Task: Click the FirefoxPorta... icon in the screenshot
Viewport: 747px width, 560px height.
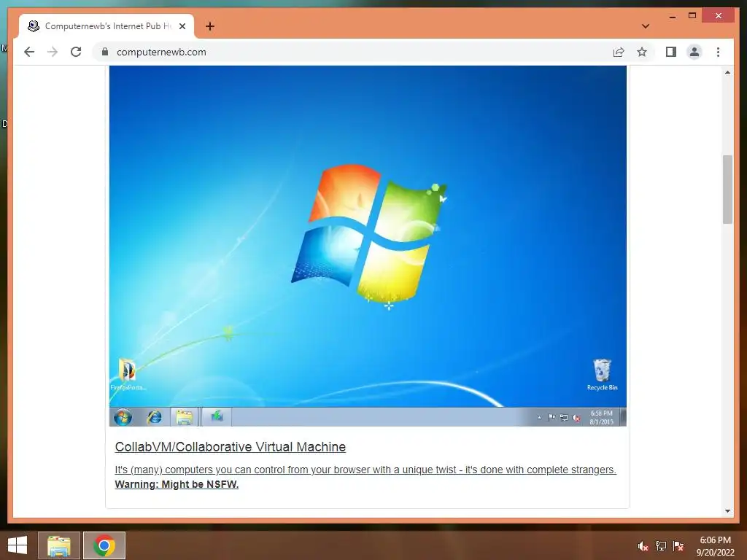Action: [128, 375]
